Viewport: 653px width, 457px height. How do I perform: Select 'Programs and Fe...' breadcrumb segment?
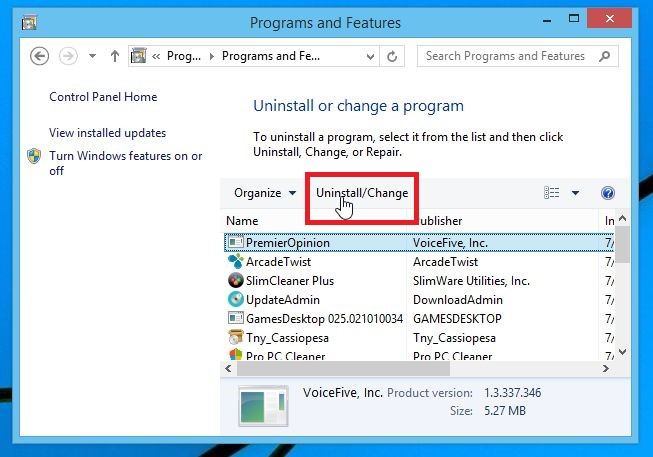(271, 56)
